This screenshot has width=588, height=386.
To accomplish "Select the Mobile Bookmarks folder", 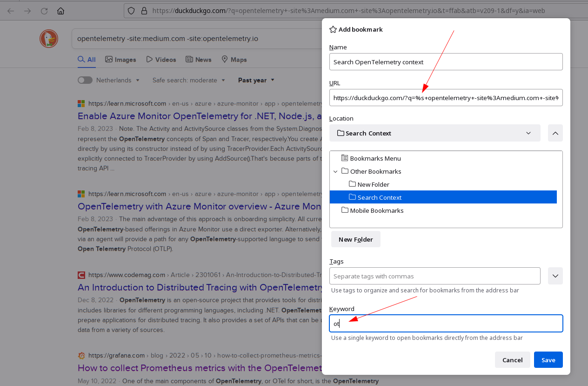I will (x=443, y=210).
